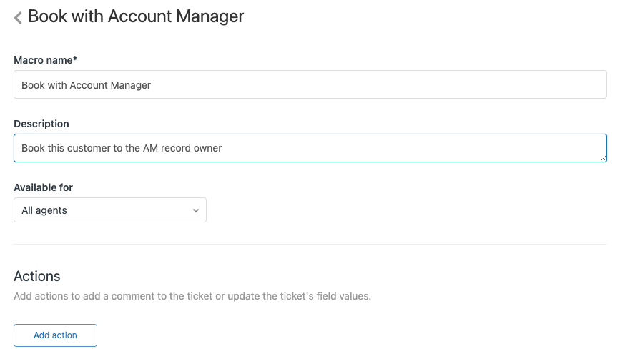Viewport: 625px width, 364px height.
Task: Focus the Macro name input field
Action: (310, 84)
